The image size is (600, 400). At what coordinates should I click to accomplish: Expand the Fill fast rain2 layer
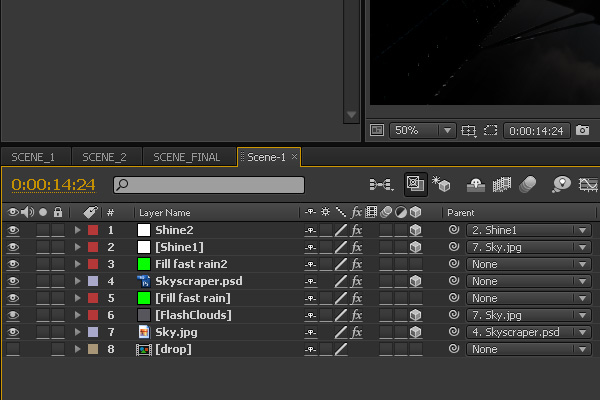click(x=77, y=264)
